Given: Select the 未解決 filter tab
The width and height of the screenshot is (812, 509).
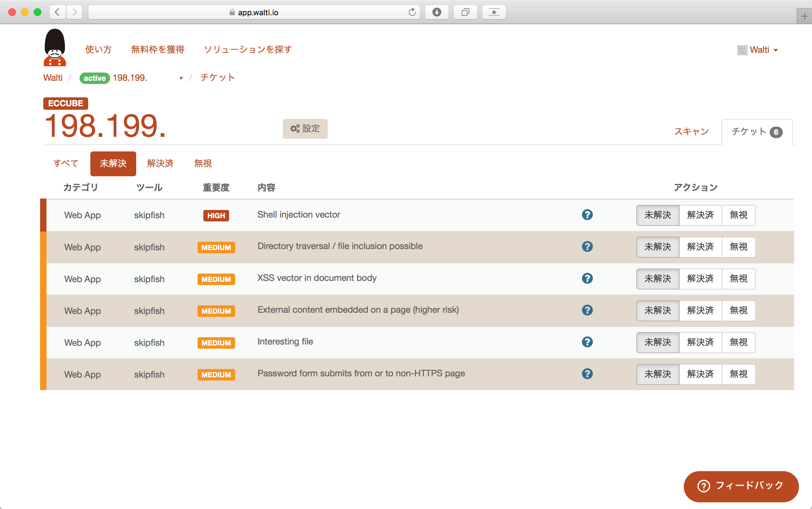Looking at the screenshot, I should pos(113,164).
